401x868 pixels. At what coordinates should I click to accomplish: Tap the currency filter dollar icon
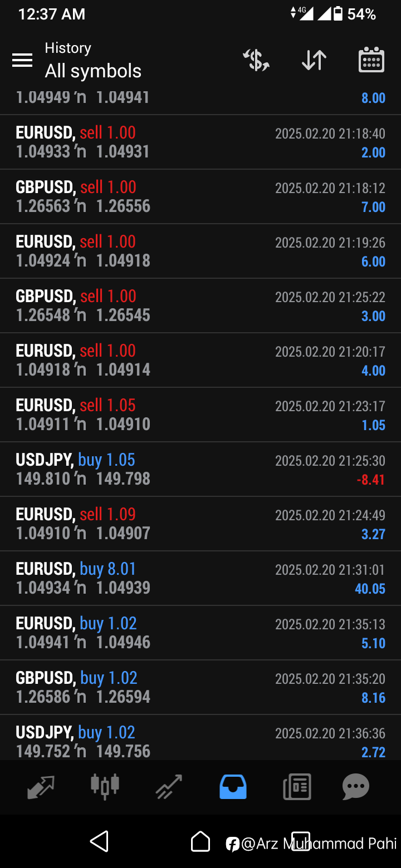[256, 60]
